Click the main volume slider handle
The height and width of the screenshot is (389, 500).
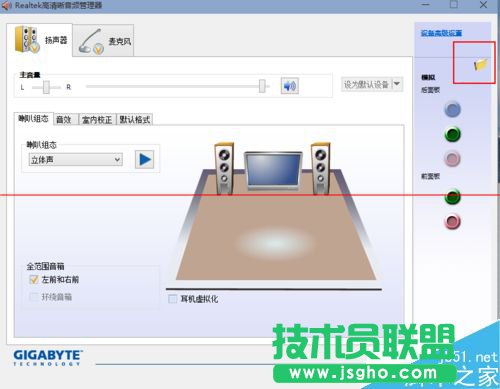click(x=262, y=86)
